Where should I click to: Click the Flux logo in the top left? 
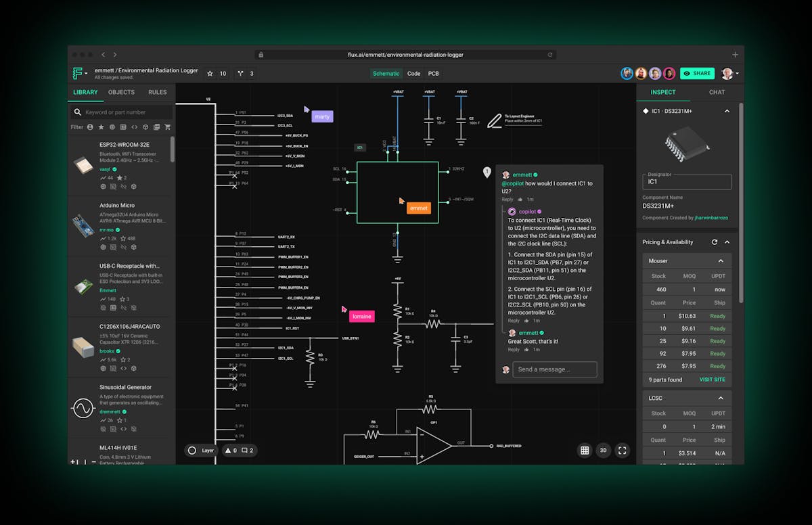78,74
